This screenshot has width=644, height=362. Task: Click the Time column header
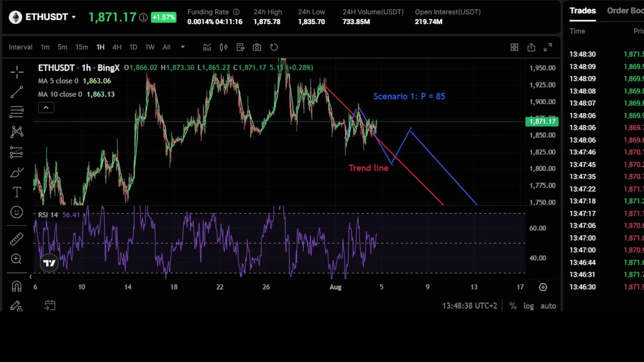[577, 31]
